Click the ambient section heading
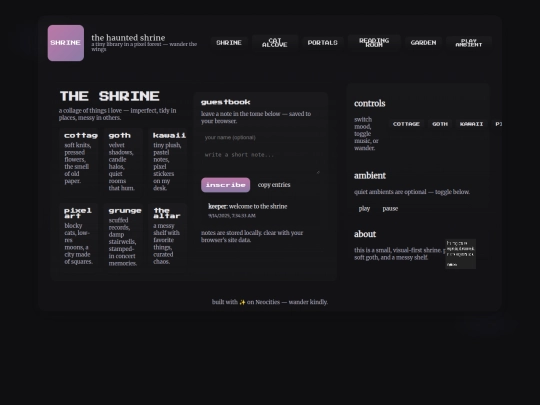The height and width of the screenshot is (405, 540). point(370,176)
